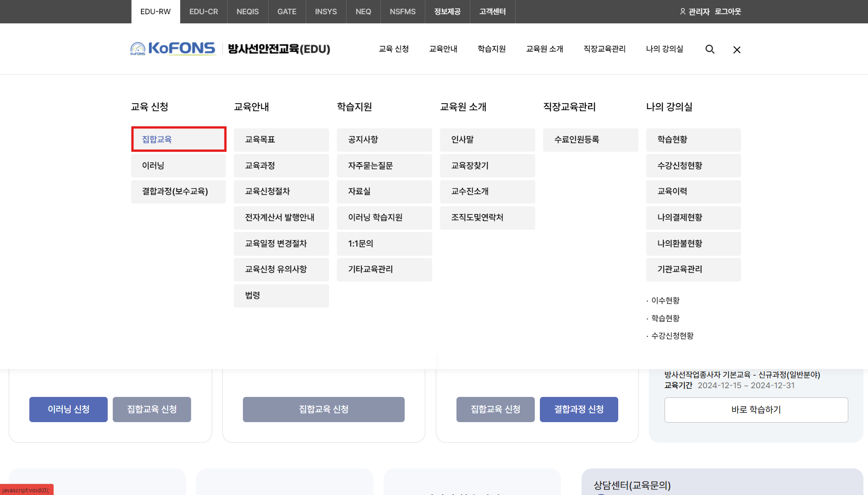This screenshot has width=868, height=495.
Task: Click the search magnifier icon
Action: pyautogui.click(x=709, y=49)
